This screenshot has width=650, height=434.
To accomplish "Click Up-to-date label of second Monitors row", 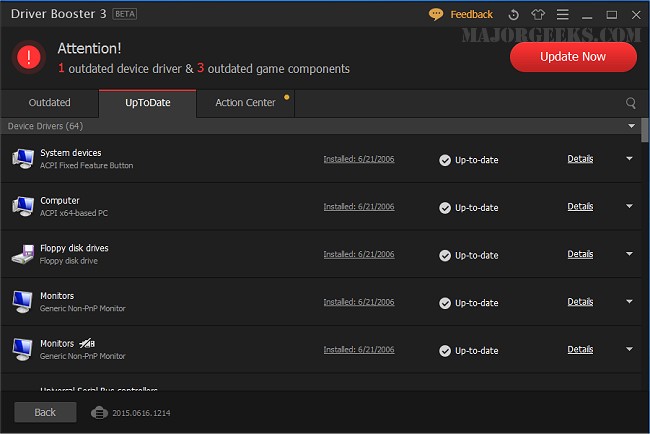I will click(477, 351).
